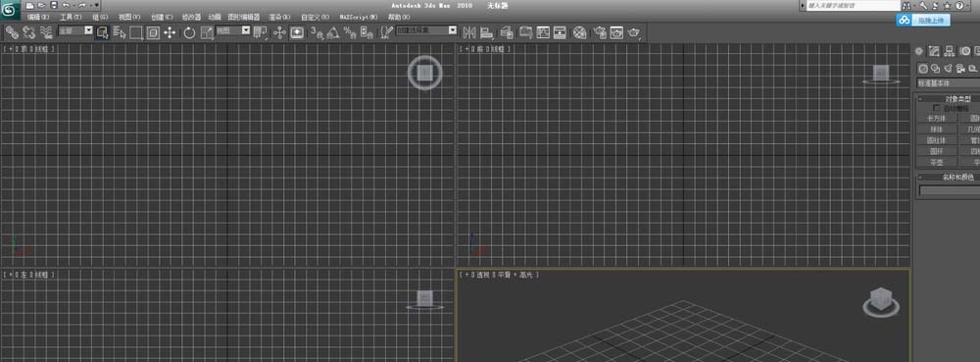980x362 pixels.
Task: Toggle the 3D Snaps button
Action: (317, 32)
